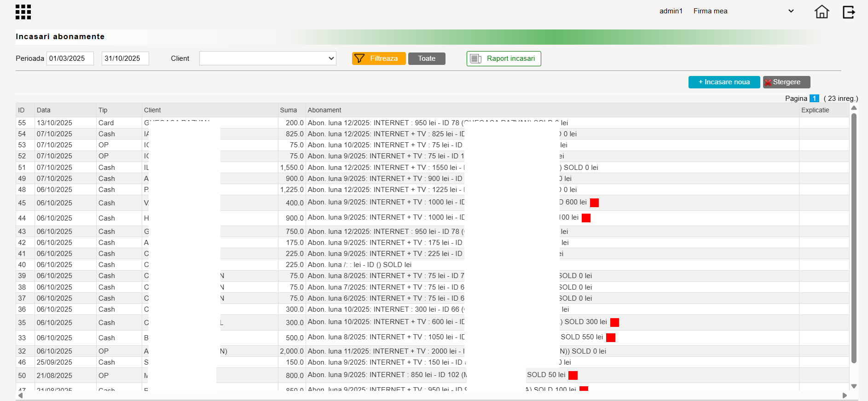This screenshot has width=868, height=401.
Task: Open the apps grid menu icon
Action: pyautogui.click(x=23, y=12)
